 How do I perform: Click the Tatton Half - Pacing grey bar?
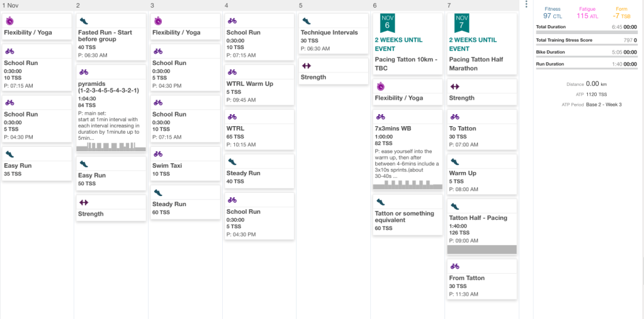point(482,250)
